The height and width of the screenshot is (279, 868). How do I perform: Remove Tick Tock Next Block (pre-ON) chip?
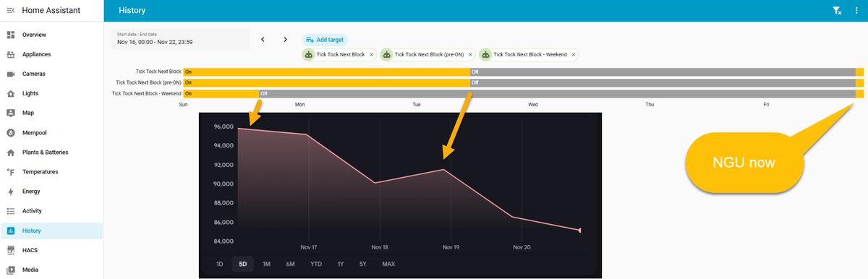tap(470, 54)
